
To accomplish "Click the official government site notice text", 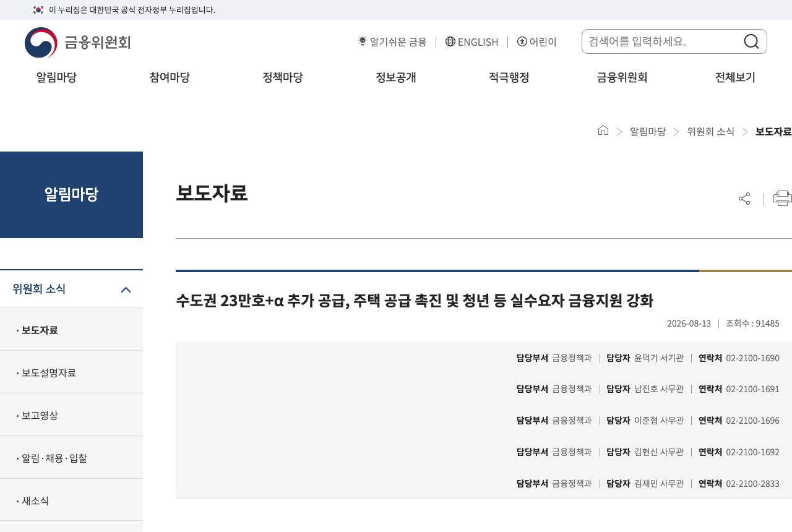I will (x=132, y=10).
